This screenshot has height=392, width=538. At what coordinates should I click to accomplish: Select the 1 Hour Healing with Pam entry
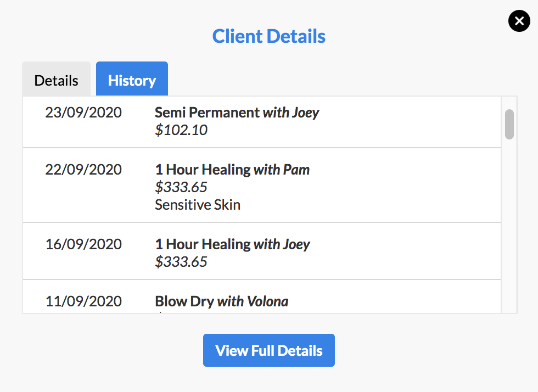tap(262, 186)
